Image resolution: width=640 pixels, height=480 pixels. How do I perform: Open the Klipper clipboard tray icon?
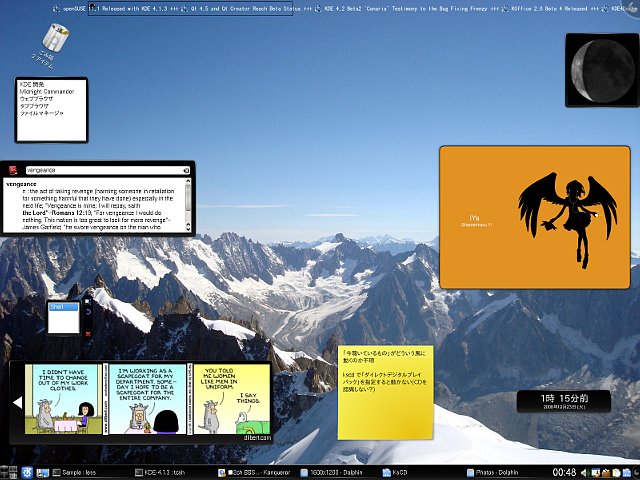[616, 473]
